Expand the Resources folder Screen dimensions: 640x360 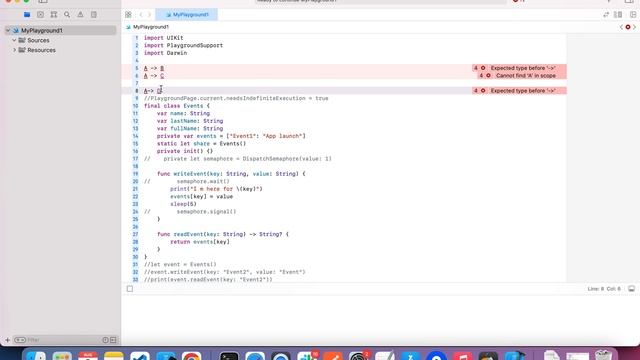pyautogui.click(x=14, y=50)
